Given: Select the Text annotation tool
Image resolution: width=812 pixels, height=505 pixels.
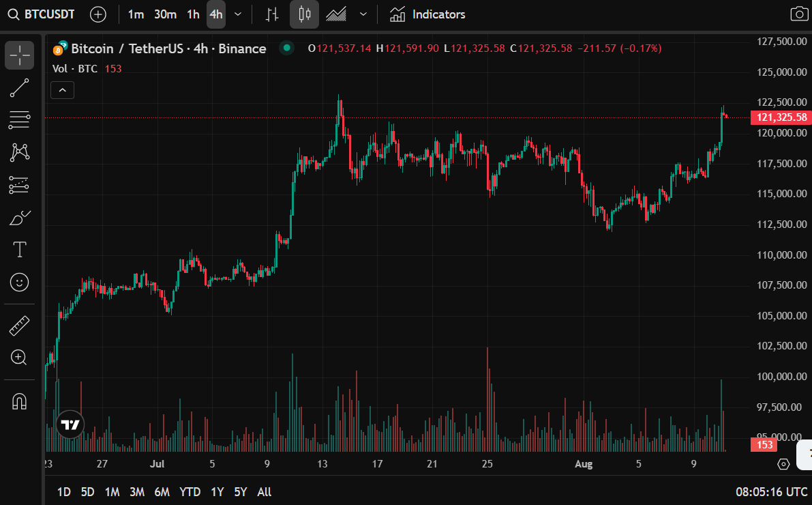Looking at the screenshot, I should (x=20, y=250).
